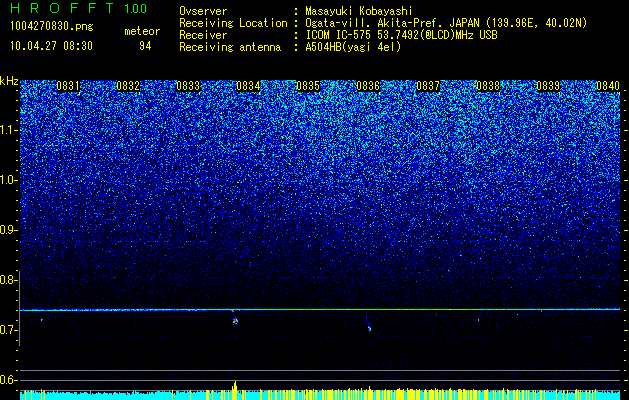This screenshot has height=400, width=629.
Task: Click the small echo dot below the carrier at 0831
Action: 42,320
